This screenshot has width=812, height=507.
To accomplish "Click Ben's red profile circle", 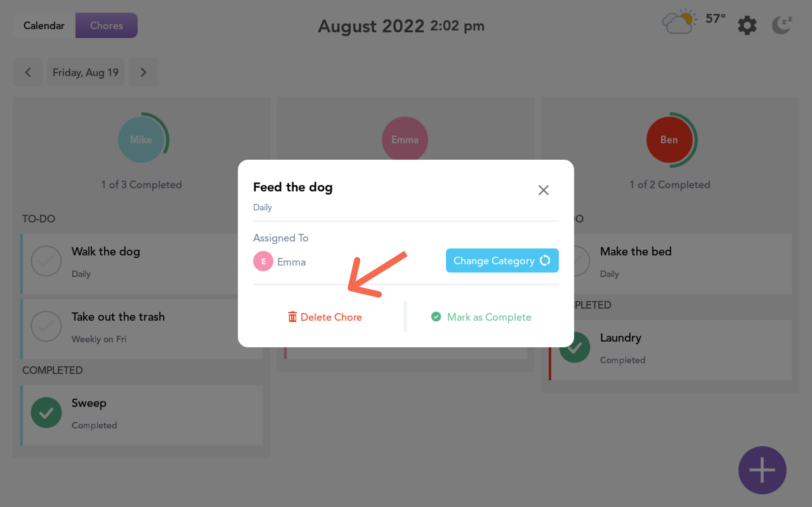I will pyautogui.click(x=669, y=140).
